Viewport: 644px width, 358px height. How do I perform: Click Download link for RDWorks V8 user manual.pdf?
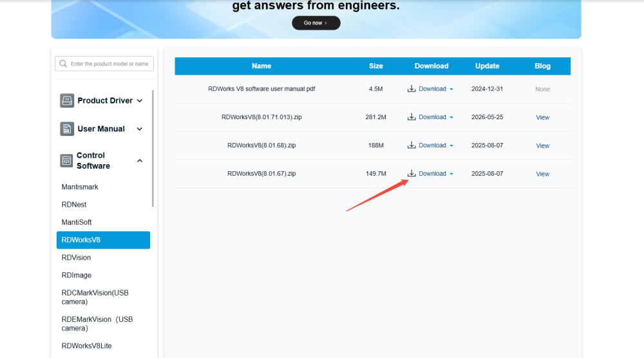point(432,89)
